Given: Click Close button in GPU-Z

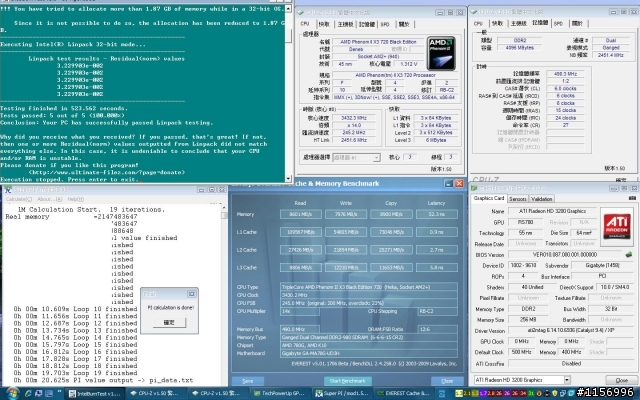Looking at the screenshot, I should click(621, 380).
